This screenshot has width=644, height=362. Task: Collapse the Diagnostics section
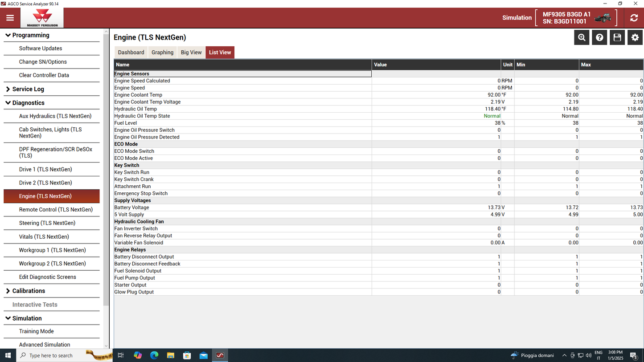coord(8,103)
